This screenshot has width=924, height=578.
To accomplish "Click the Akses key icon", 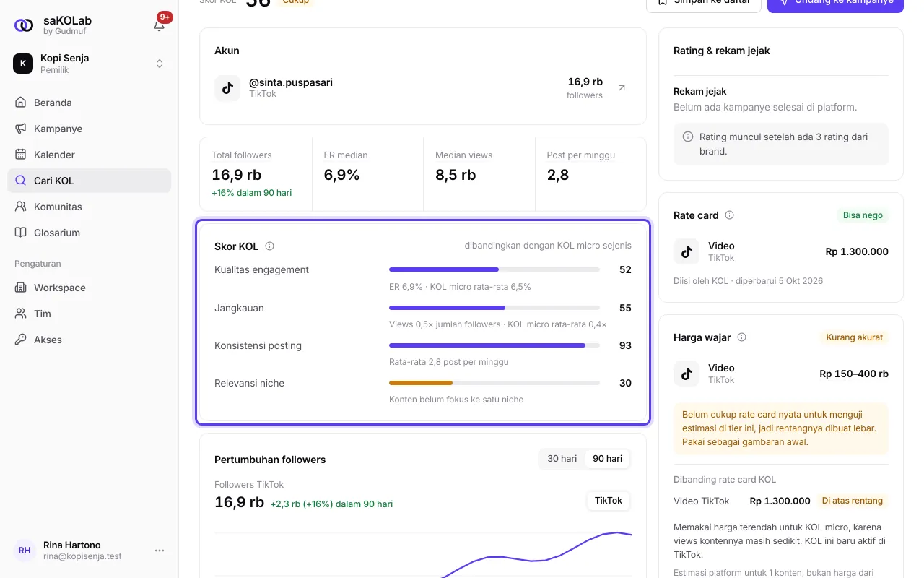I will click(x=20, y=340).
